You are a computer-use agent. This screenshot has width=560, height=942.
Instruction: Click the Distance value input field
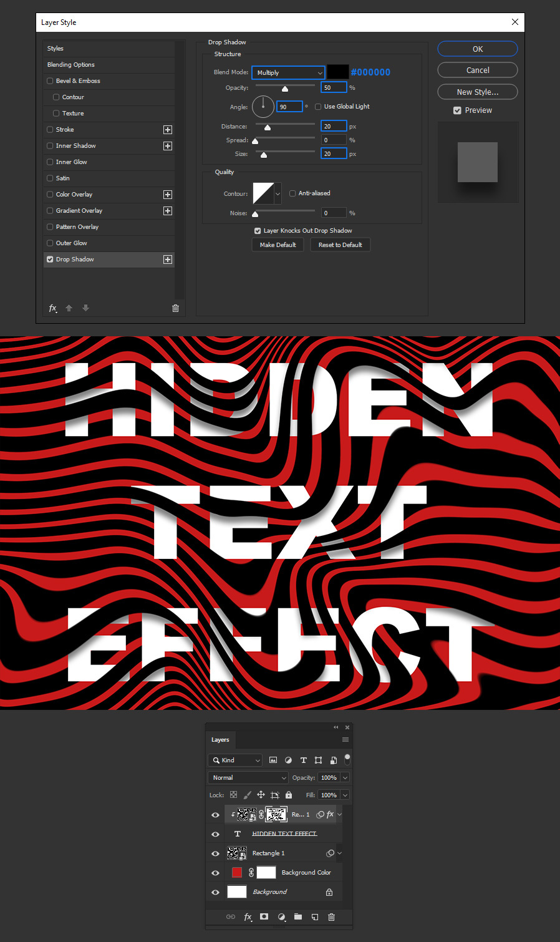(x=334, y=127)
